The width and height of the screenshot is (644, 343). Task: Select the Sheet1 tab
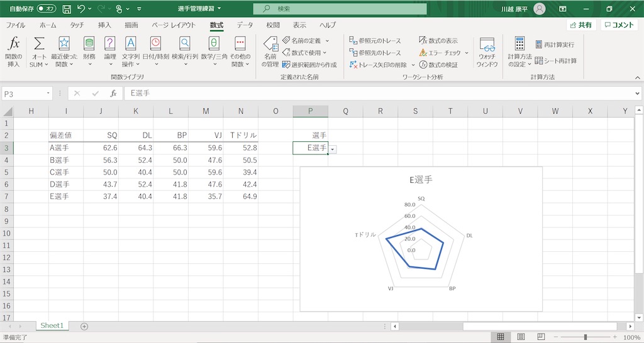click(52, 325)
